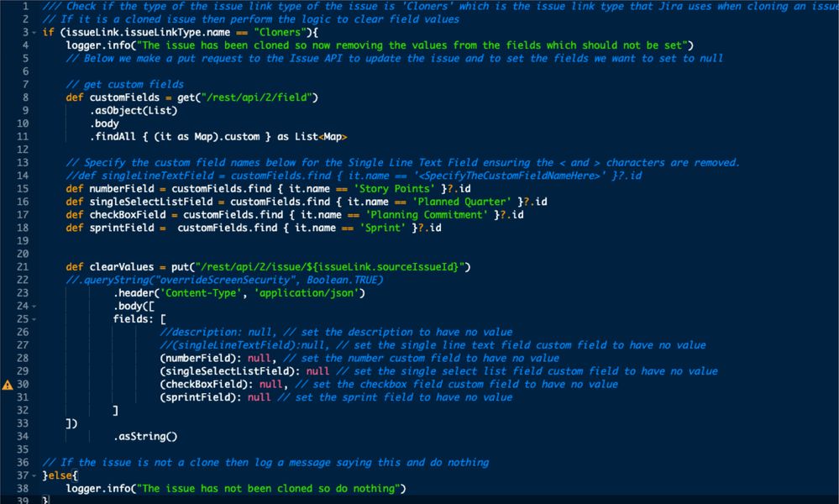Click gutter line number 1

(x=25, y=7)
